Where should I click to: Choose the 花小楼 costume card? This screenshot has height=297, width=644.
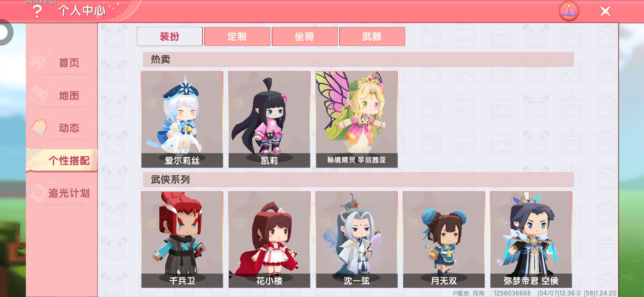(269, 240)
